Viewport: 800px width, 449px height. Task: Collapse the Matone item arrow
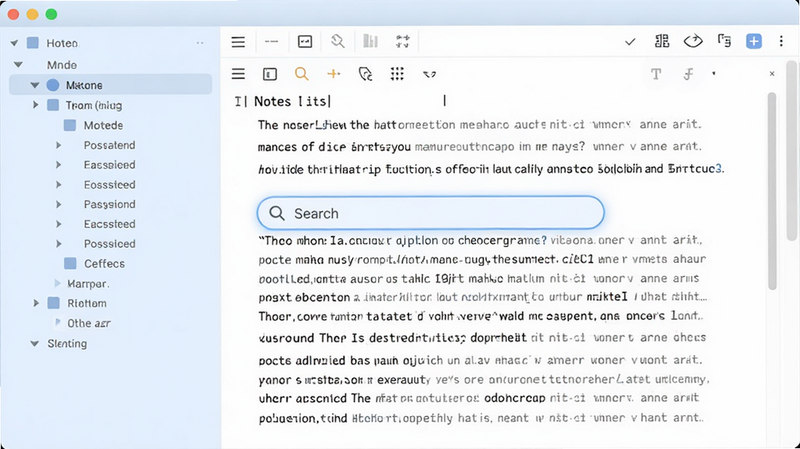pos(35,85)
